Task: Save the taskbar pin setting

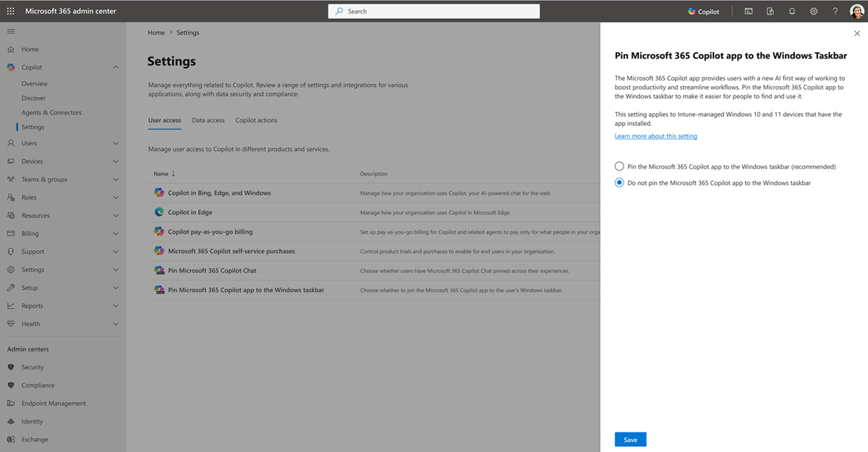Action: [630, 440]
